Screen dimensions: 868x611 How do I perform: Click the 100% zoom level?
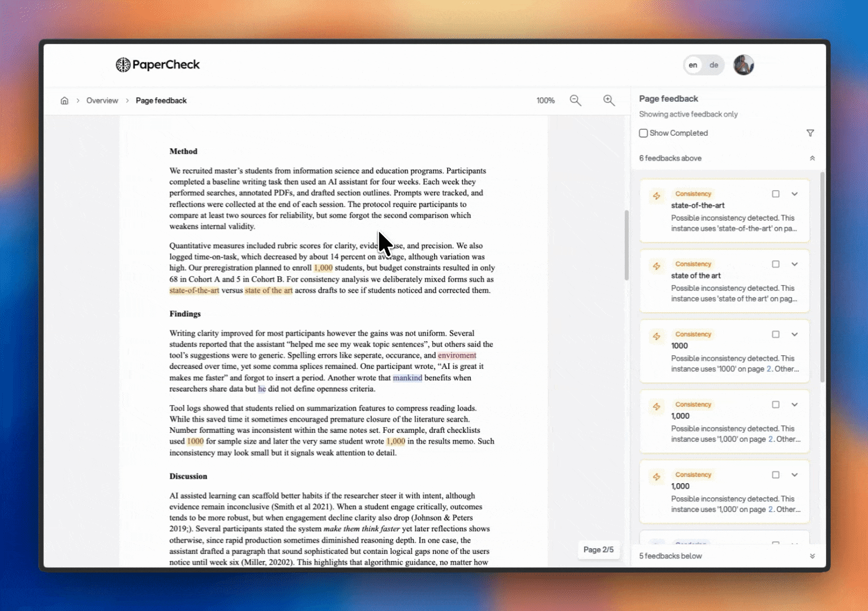point(545,101)
